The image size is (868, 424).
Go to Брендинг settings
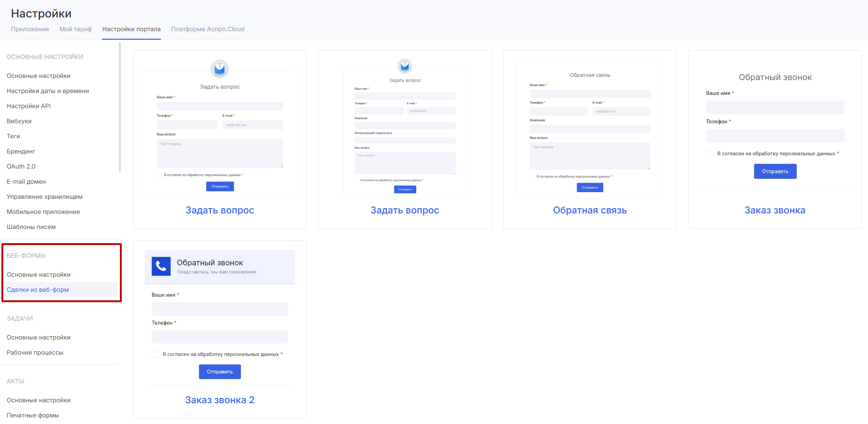coord(21,152)
